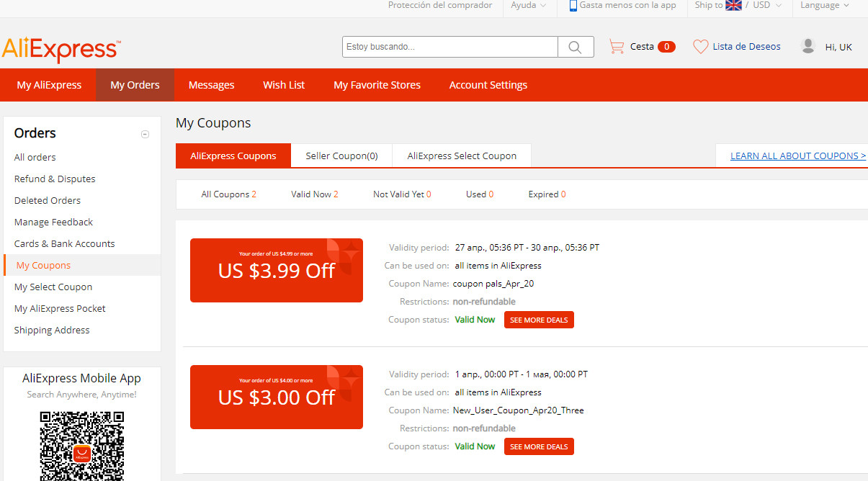The width and height of the screenshot is (868, 481).
Task: Open the My AliExpress menu
Action: pyautogui.click(x=49, y=85)
